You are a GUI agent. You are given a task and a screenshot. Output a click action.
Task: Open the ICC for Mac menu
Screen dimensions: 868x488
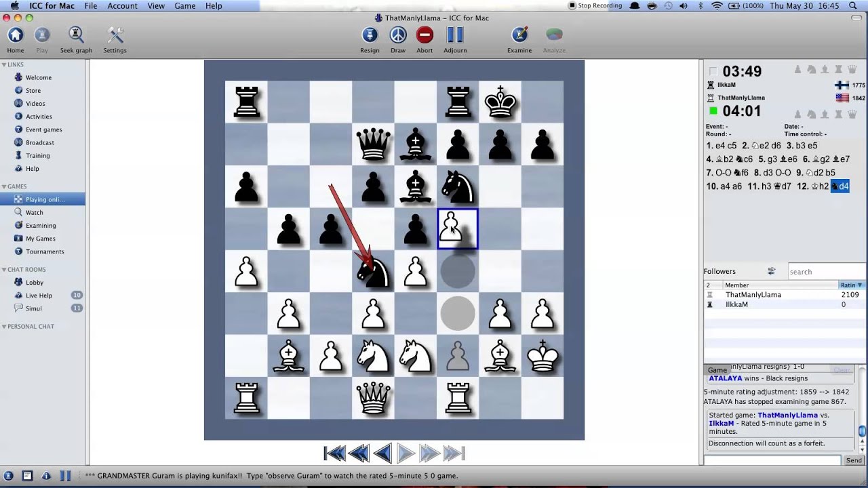pyautogui.click(x=52, y=5)
